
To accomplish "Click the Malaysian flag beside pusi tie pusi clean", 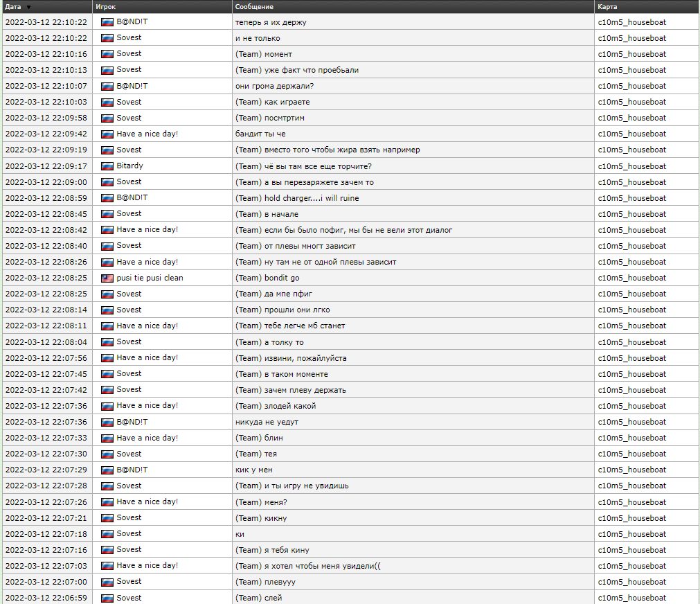I will pyautogui.click(x=107, y=278).
